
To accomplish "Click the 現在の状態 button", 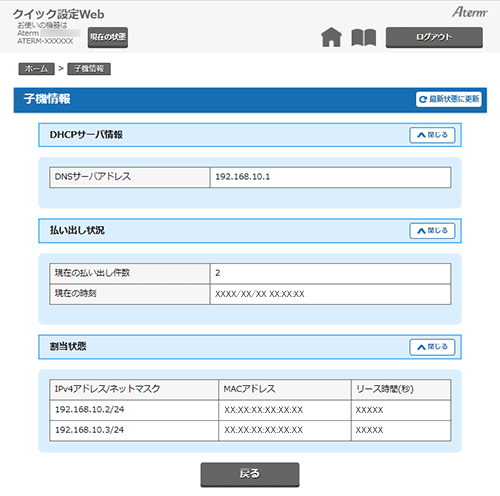I will (108, 37).
